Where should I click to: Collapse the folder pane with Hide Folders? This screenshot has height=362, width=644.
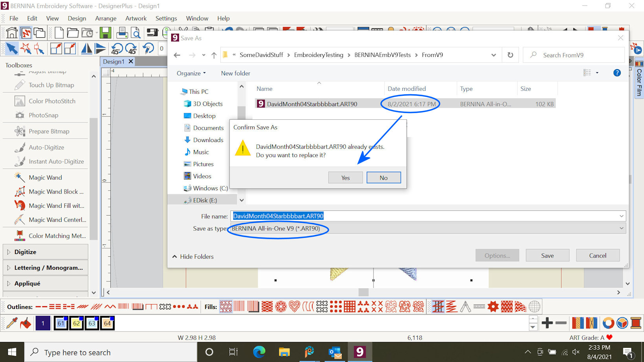pos(193,257)
